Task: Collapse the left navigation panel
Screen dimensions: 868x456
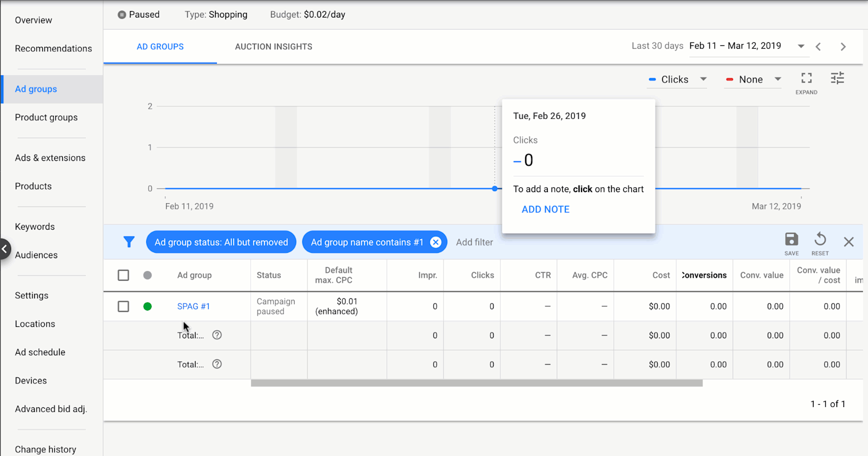Action: coord(4,249)
